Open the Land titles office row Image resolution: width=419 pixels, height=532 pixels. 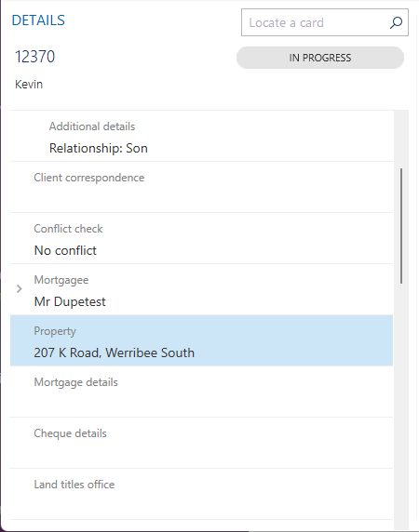click(x=201, y=495)
